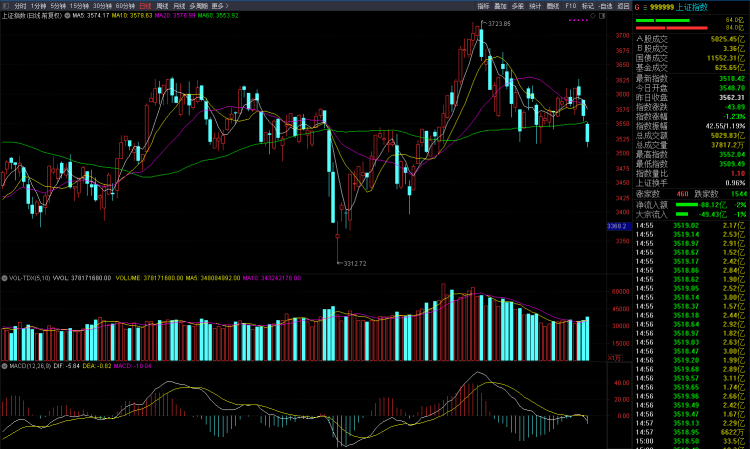Open the 叠加 overlay menu

(501, 6)
